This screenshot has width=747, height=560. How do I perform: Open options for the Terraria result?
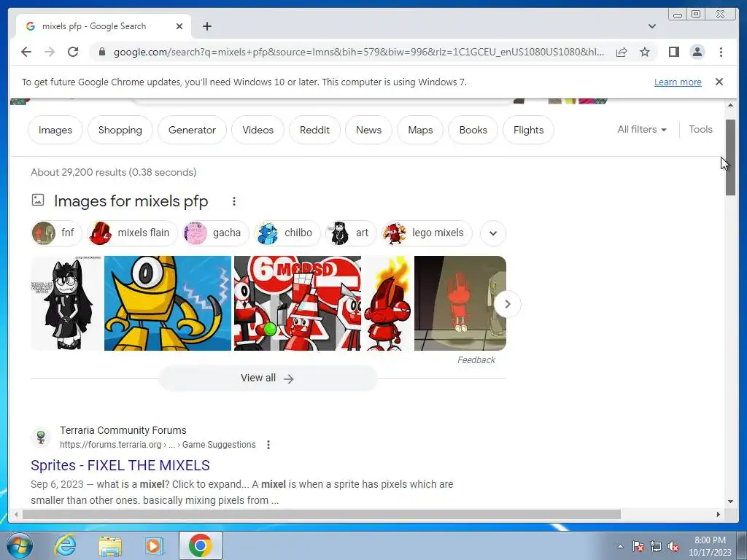pos(268,445)
